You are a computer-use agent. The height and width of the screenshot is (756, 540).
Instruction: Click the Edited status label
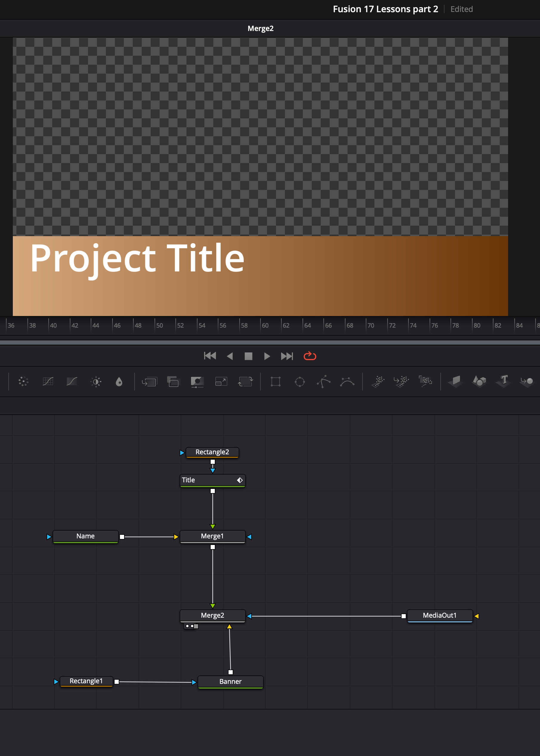tap(461, 9)
